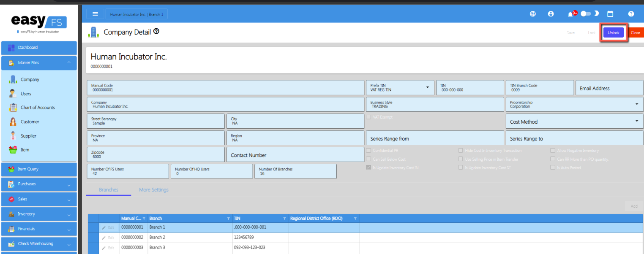Click the easyFS logo

[39, 22]
